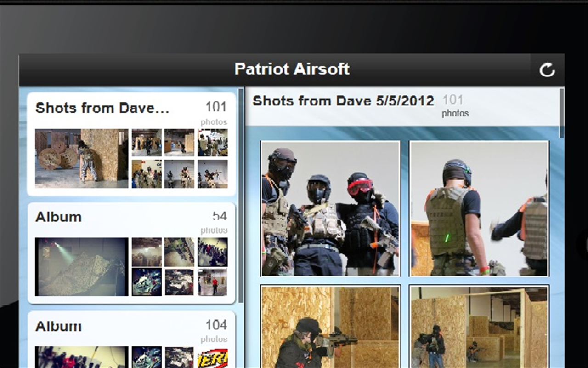Select the indoor arena thumbnail in Dave's album
588x368 pixels.
click(146, 143)
